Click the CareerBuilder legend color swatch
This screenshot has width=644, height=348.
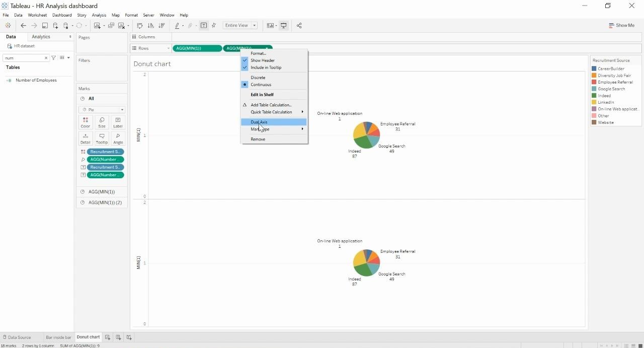pyautogui.click(x=594, y=68)
